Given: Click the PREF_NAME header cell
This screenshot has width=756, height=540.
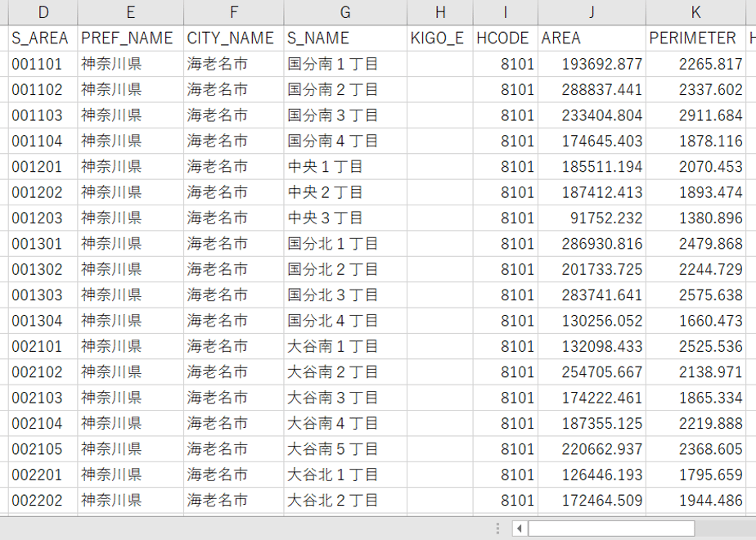Looking at the screenshot, I should [130, 38].
